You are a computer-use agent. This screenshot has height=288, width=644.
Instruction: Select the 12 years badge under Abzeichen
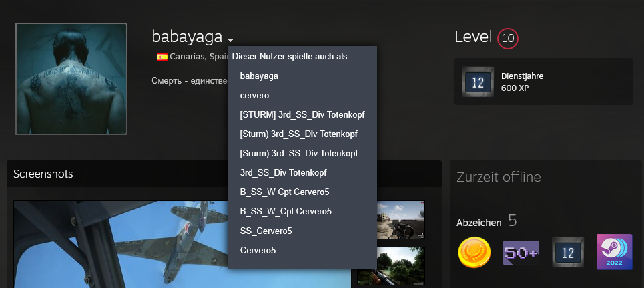567,253
